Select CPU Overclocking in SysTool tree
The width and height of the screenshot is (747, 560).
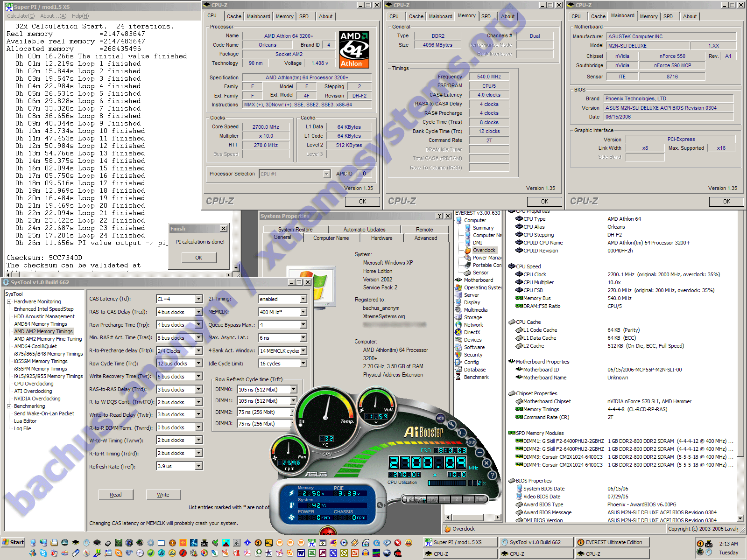(x=34, y=384)
